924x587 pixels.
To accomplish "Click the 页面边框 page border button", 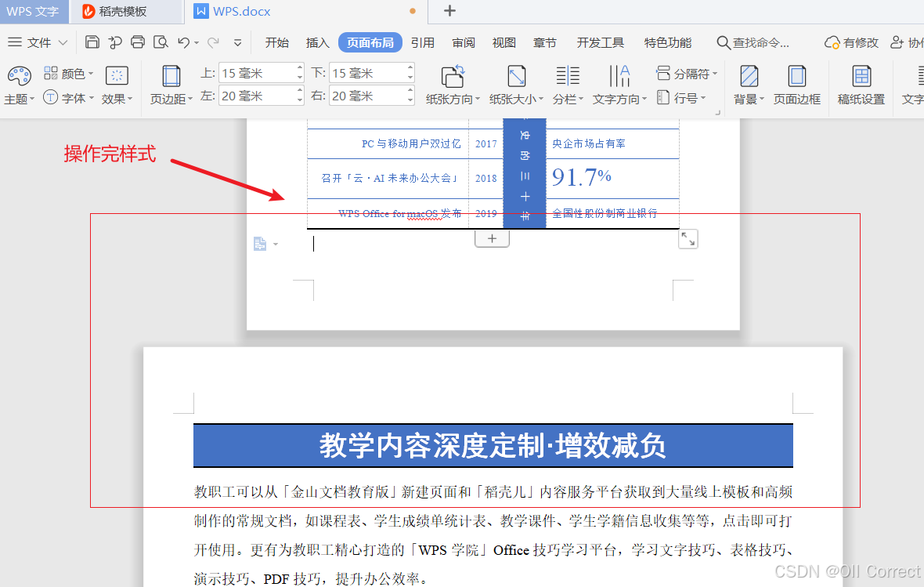I will point(796,85).
